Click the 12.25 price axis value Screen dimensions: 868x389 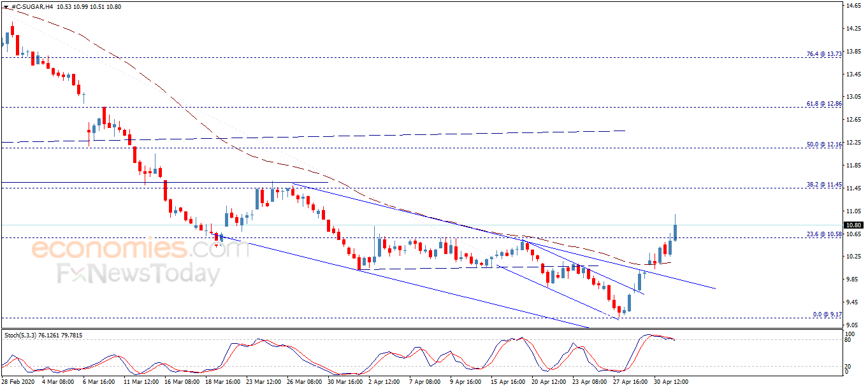[x=854, y=142]
